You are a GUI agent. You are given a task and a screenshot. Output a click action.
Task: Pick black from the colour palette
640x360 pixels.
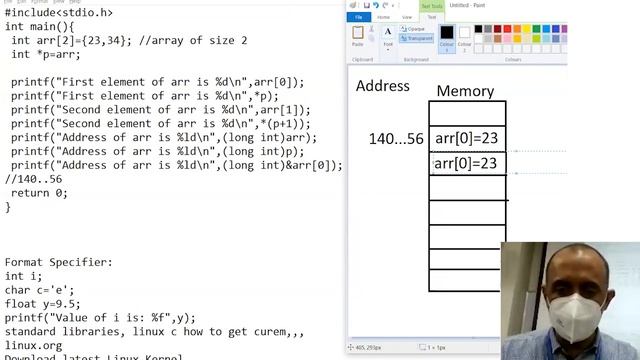tap(478, 29)
